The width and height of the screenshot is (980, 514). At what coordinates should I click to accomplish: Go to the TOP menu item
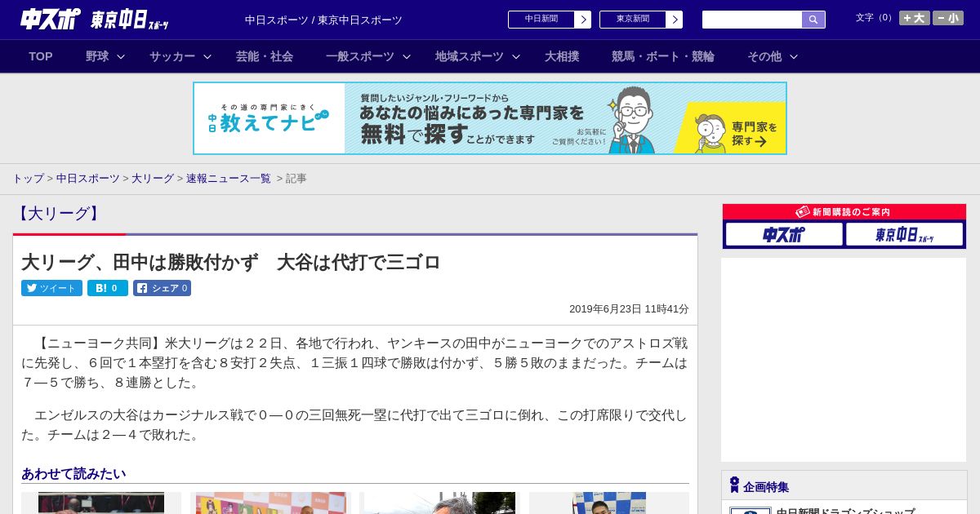(41, 56)
